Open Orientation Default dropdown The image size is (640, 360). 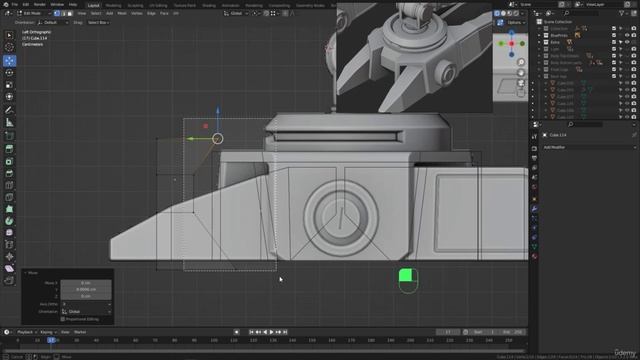click(x=52, y=23)
